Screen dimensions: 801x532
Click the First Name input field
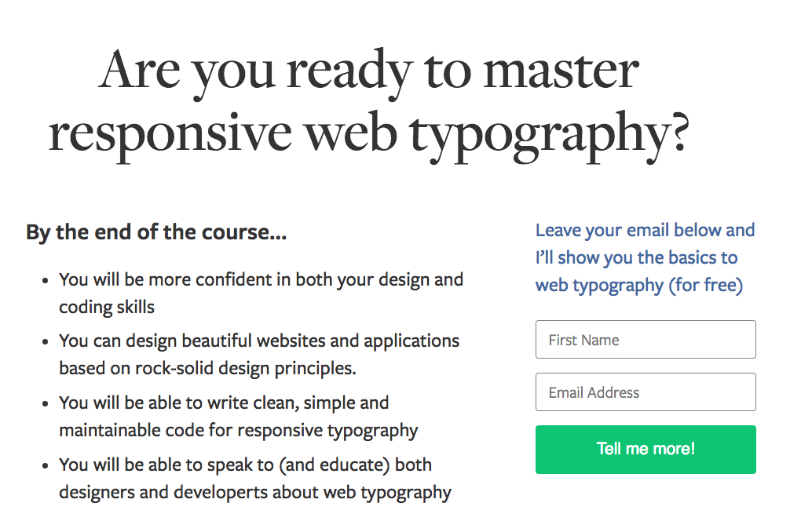coord(645,339)
